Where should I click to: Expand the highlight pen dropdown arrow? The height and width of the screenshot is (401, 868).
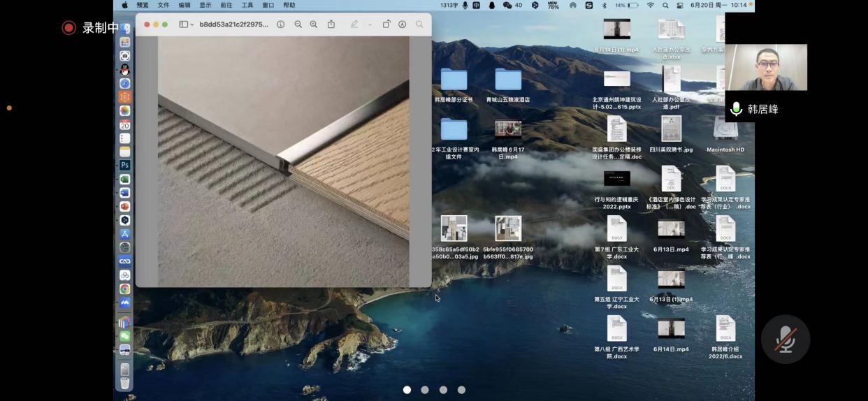[370, 24]
